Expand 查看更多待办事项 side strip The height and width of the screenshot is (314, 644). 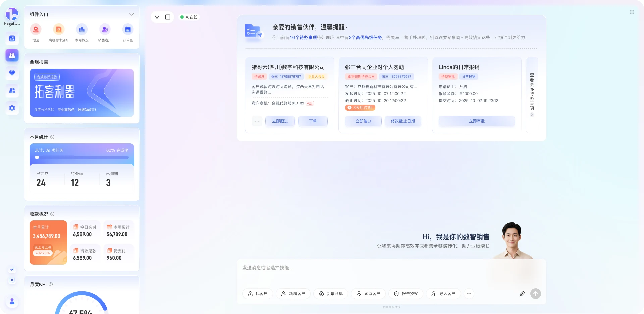click(x=532, y=95)
